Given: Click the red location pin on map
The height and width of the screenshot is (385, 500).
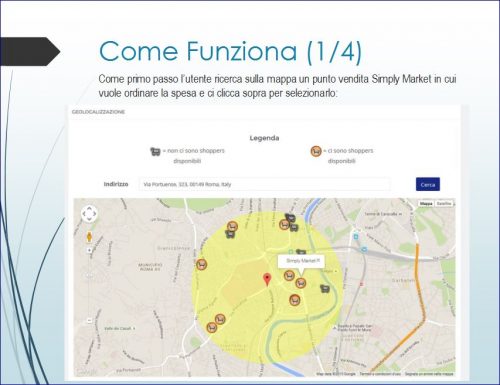Looking at the screenshot, I should [267, 280].
